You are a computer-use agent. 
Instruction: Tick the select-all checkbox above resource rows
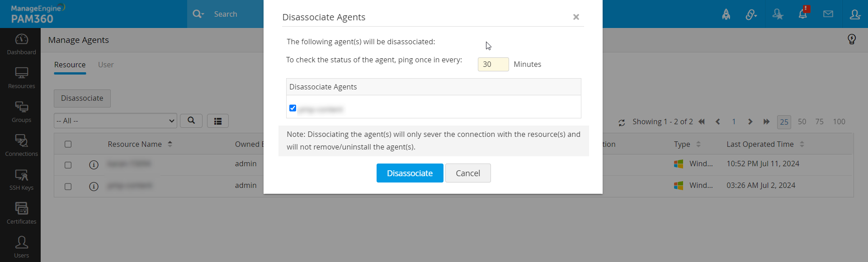pos(68,144)
